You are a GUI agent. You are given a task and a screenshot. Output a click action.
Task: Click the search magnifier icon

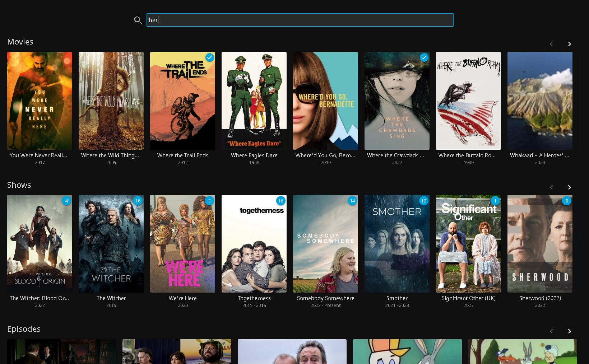(138, 20)
